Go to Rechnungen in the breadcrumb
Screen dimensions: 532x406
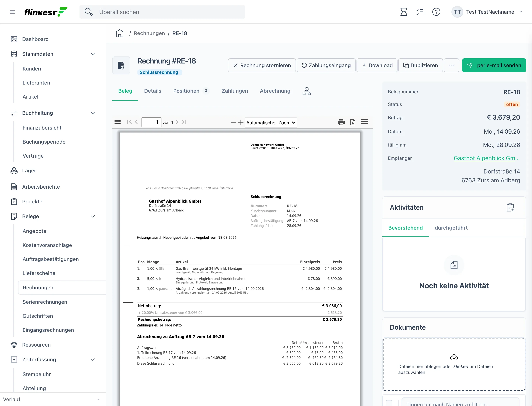(149, 33)
